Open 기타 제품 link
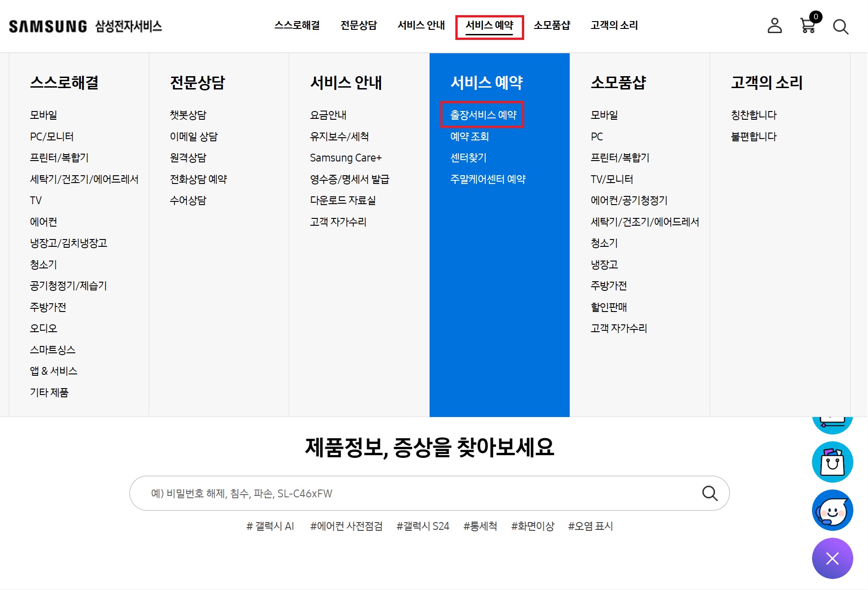868x590 pixels. pyautogui.click(x=49, y=392)
